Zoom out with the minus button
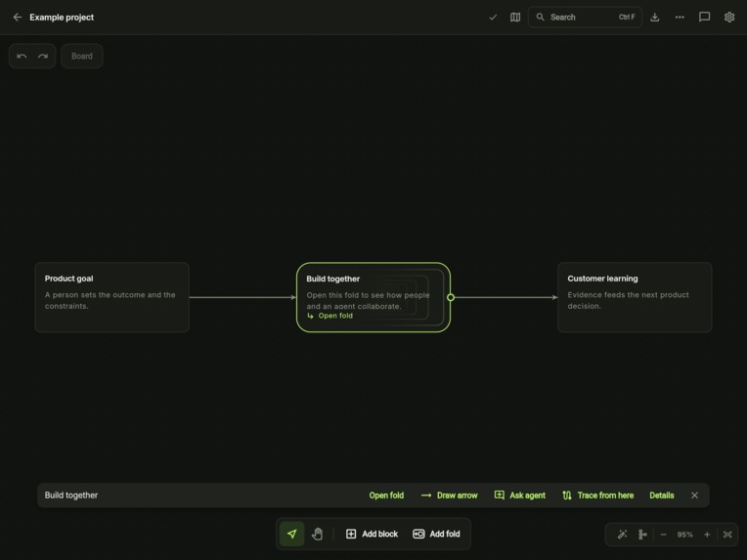747x560 pixels. coord(663,535)
